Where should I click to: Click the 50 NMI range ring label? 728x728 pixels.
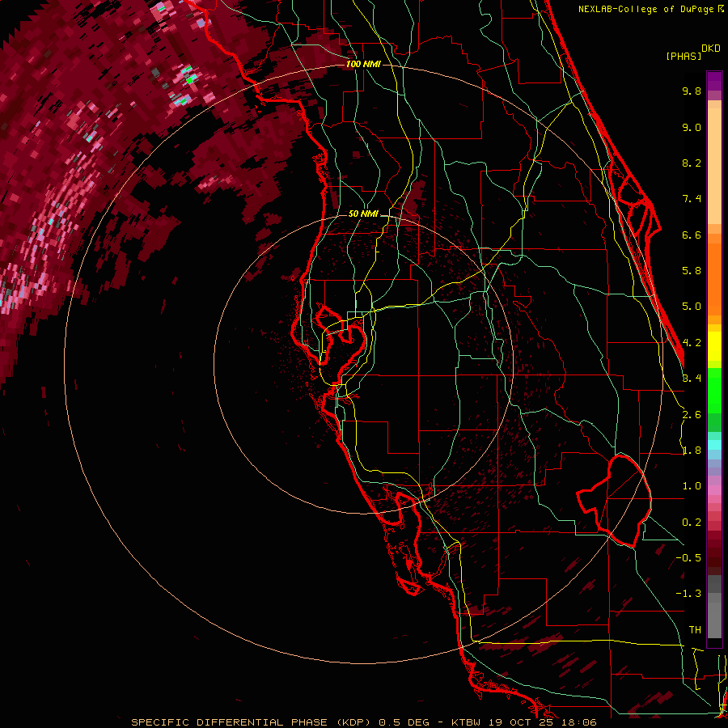pyautogui.click(x=362, y=214)
